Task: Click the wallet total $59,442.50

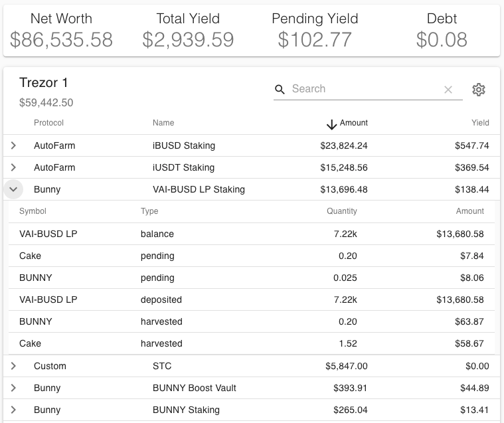Action: (46, 102)
